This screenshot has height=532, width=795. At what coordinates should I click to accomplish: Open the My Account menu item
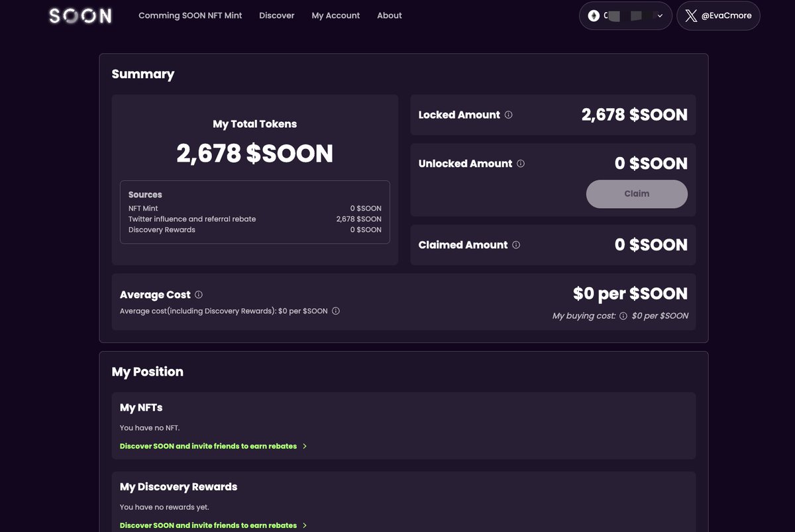[x=336, y=15]
